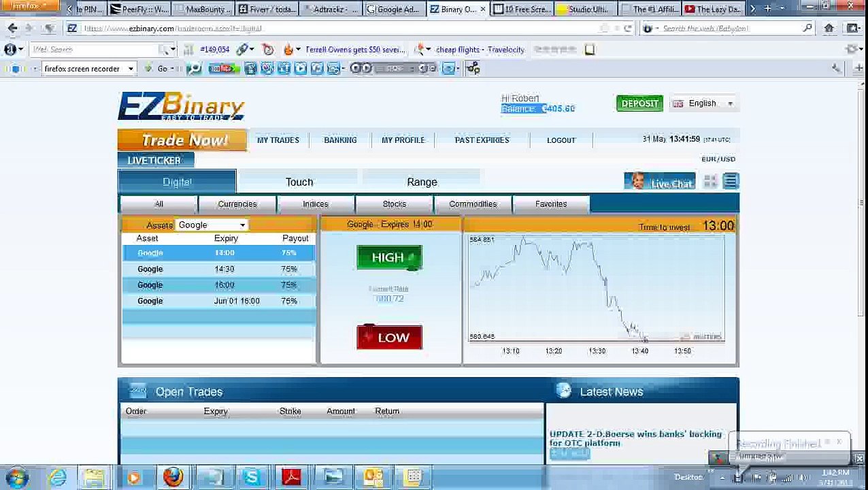This screenshot has height=490, width=868.
Task: Filter assets by Stocks
Action: 395,204
